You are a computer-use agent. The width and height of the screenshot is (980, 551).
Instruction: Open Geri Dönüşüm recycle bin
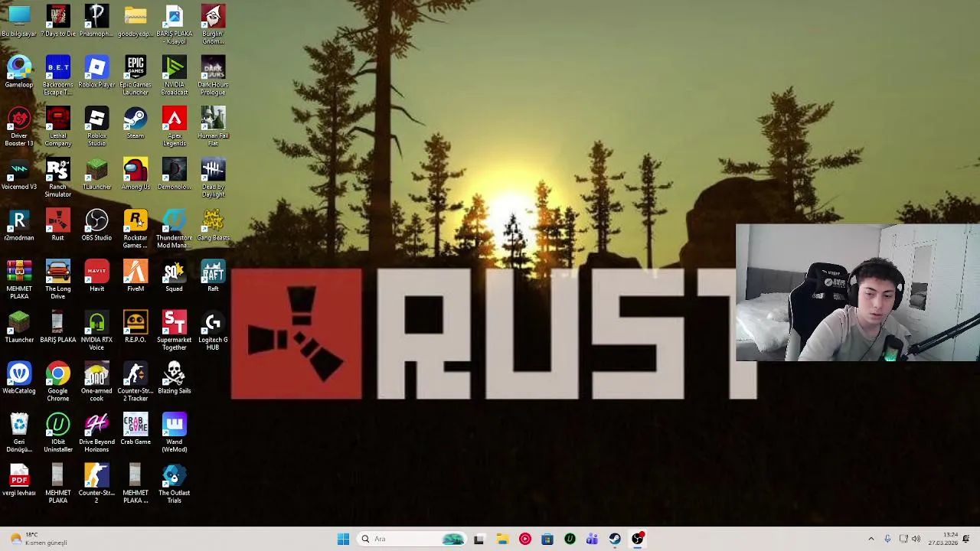pos(19,433)
